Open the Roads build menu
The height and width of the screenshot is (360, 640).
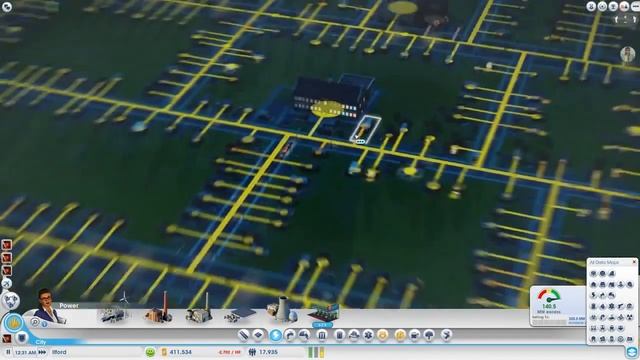(243, 336)
